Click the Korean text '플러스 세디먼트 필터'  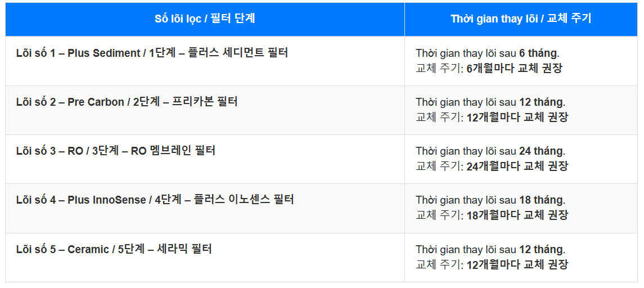[241, 53]
